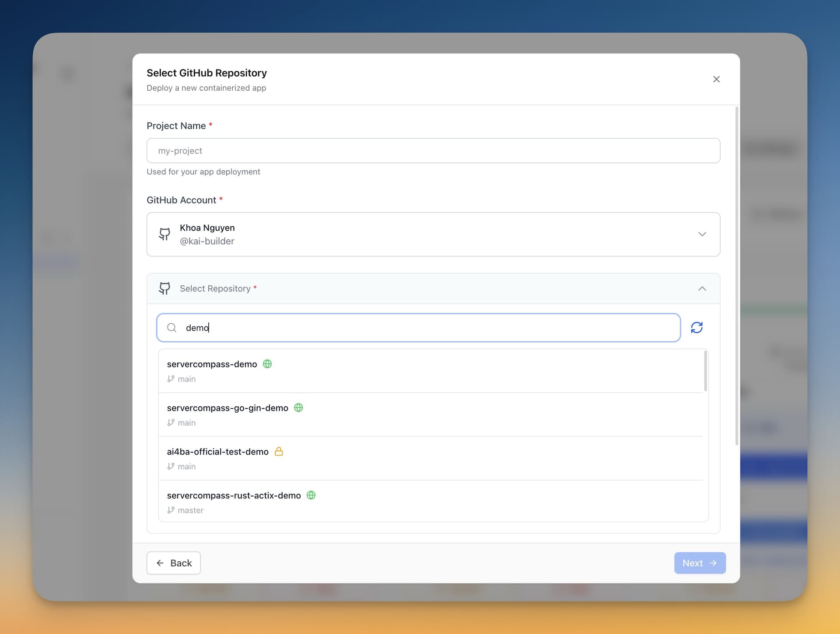Click the GitHub logo beside Khoa Nguyen
Screen dimensions: 840x634
[164, 234]
